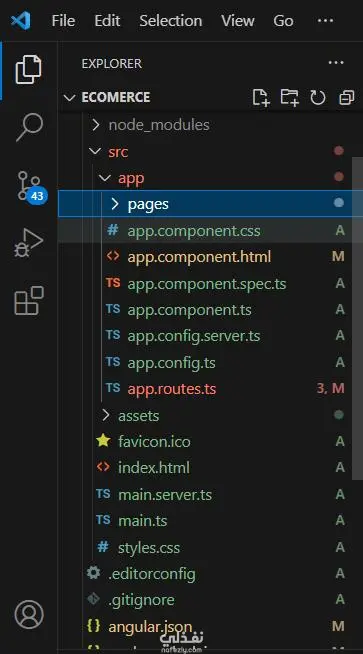Open Source Control with 43 changes
The height and width of the screenshot is (654, 363).
tap(31, 186)
